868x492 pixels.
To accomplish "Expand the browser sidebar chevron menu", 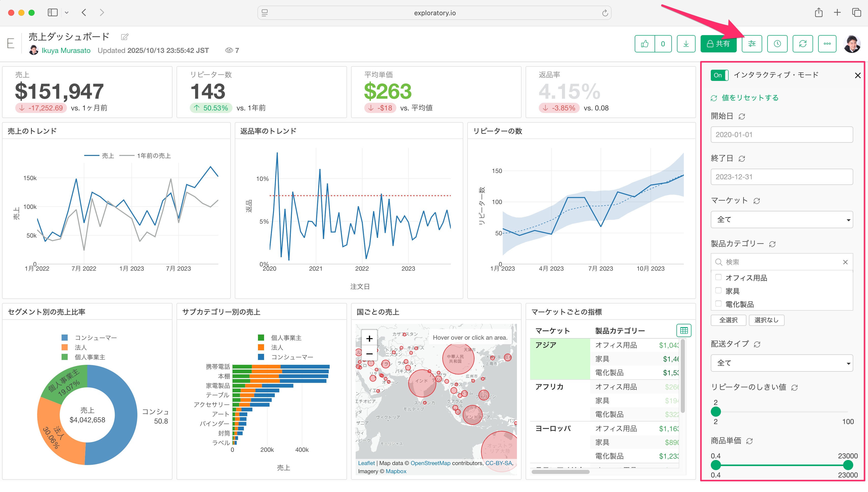I will click(67, 13).
